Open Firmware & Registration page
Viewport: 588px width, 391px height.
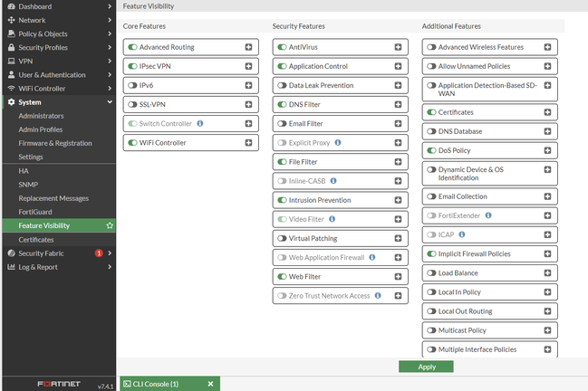[55, 143]
